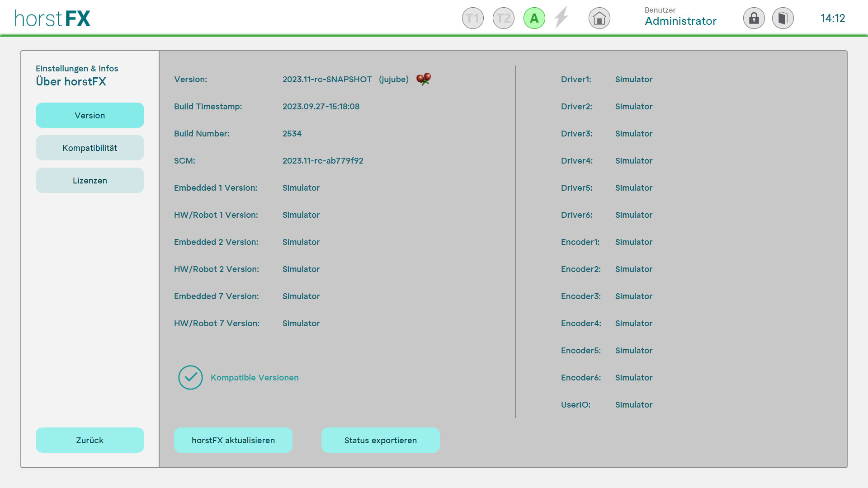Click the Administrator user label
The image size is (868, 488).
click(680, 21)
